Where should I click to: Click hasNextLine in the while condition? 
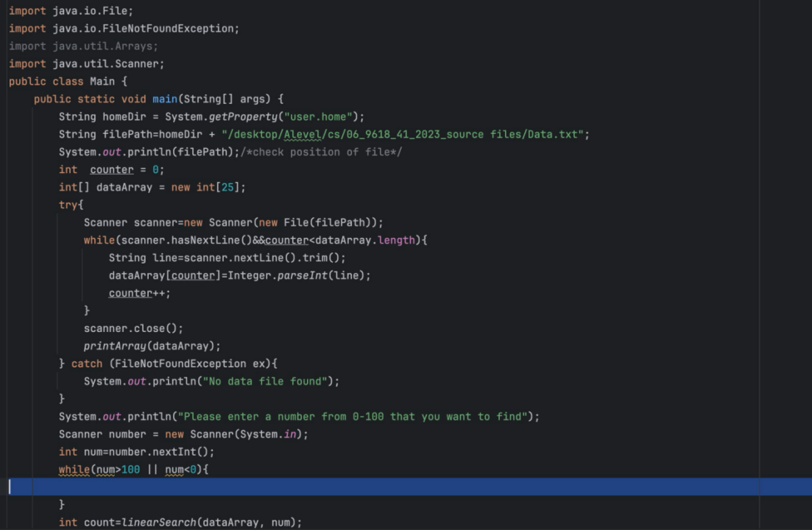tap(205, 240)
